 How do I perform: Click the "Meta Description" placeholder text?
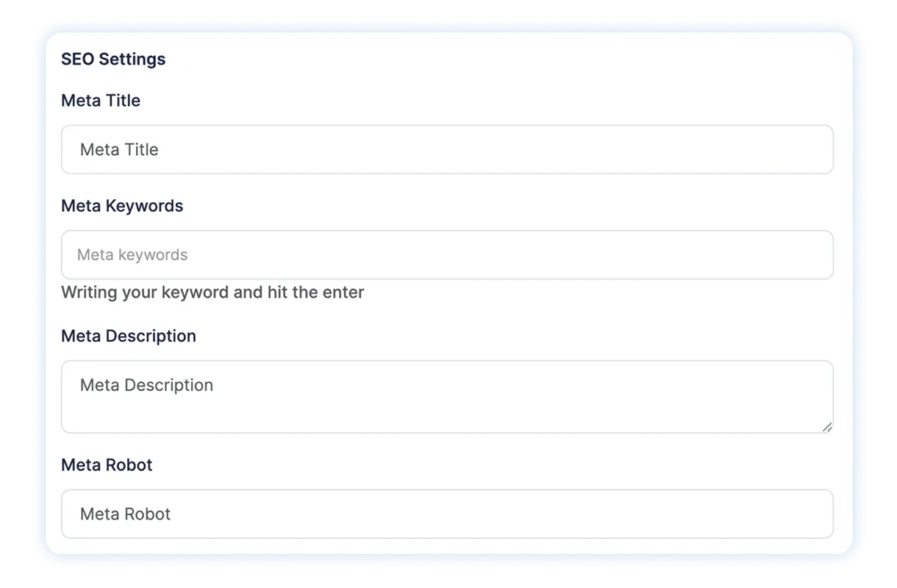[x=146, y=385]
